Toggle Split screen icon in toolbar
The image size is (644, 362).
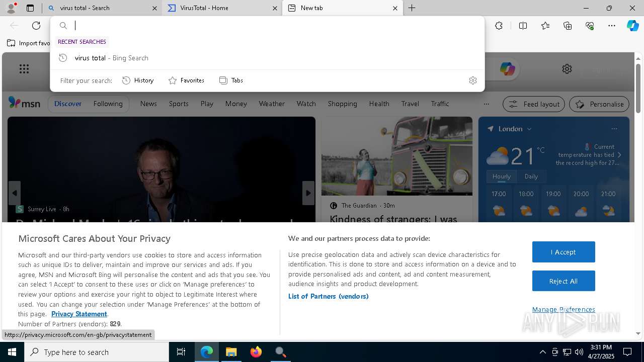click(x=523, y=26)
